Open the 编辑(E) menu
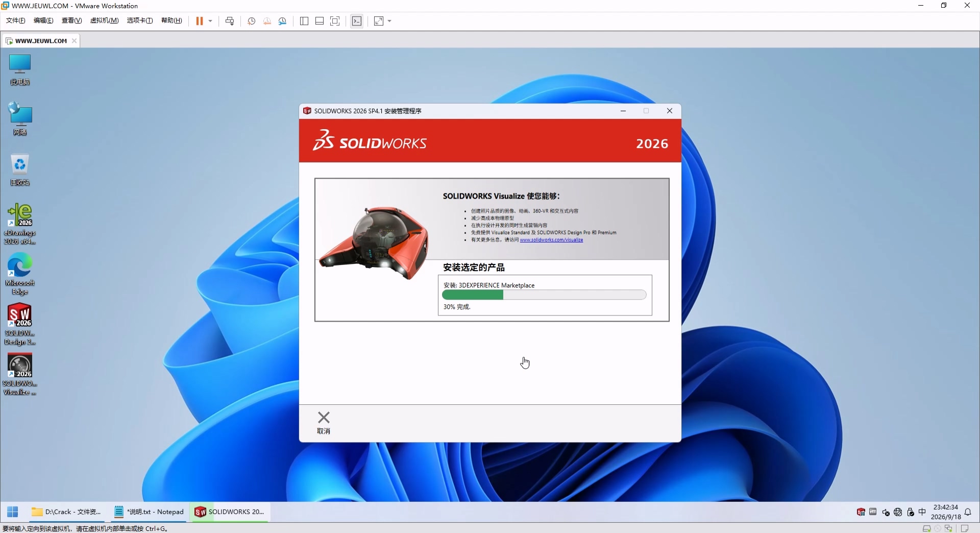 43,20
